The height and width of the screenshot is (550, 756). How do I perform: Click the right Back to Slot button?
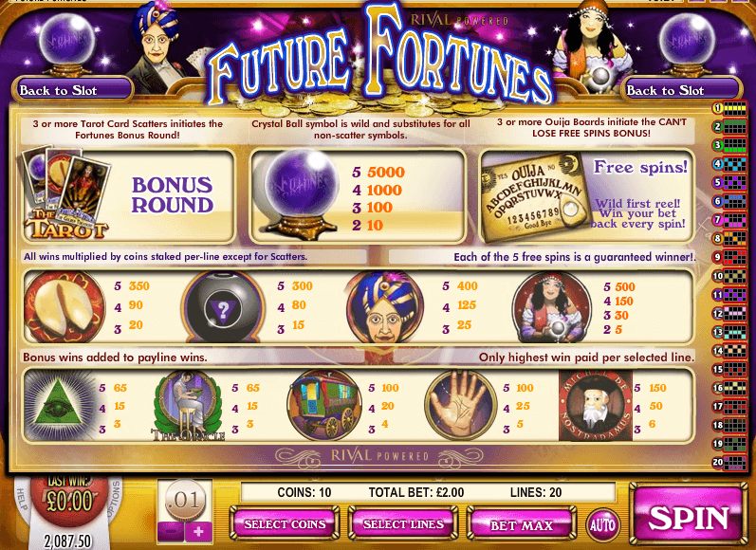680,90
